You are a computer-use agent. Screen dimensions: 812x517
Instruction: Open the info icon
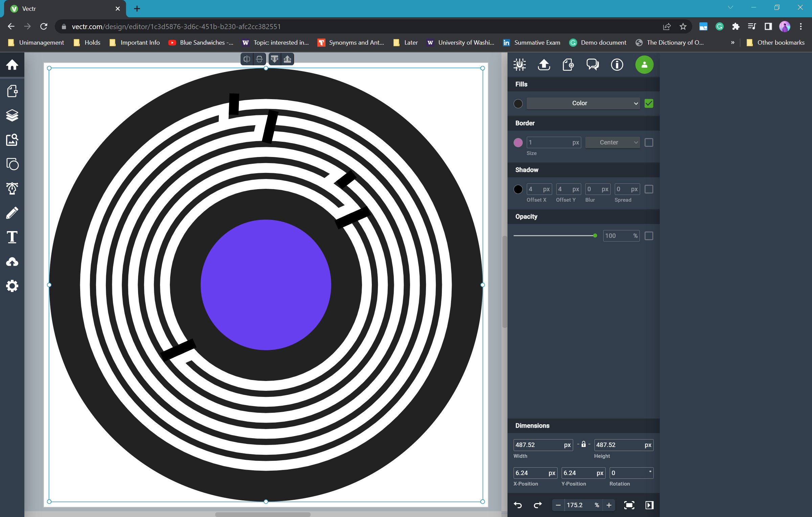click(x=617, y=64)
